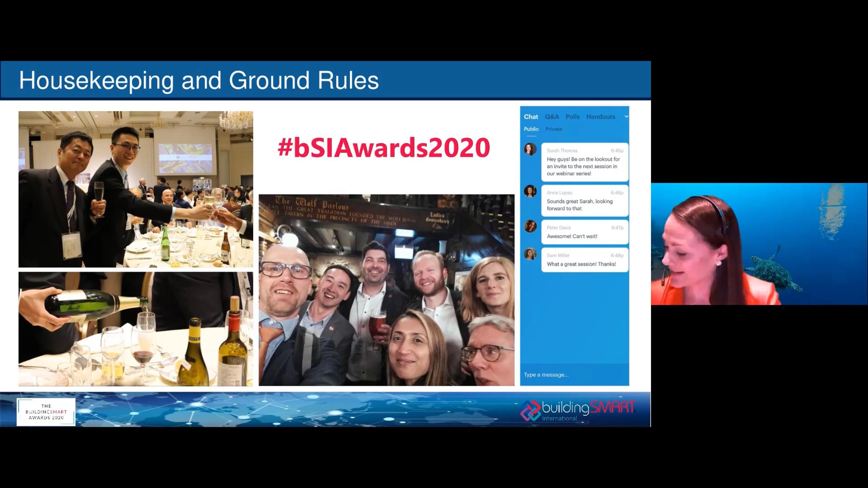The height and width of the screenshot is (488, 868).
Task: Switch to the Chat tab
Action: click(531, 117)
